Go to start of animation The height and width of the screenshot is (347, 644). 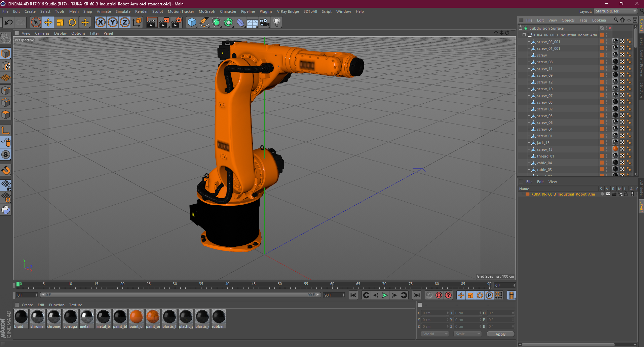pos(353,295)
